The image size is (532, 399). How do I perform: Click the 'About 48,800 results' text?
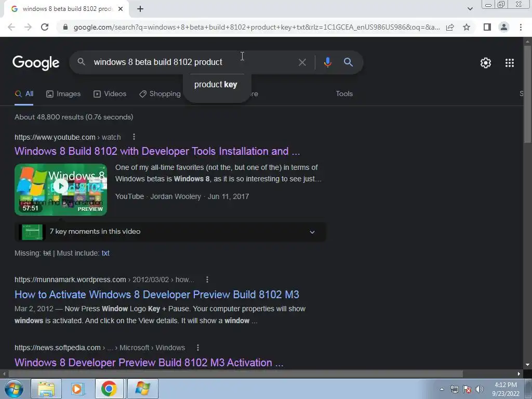pyautogui.click(x=74, y=117)
